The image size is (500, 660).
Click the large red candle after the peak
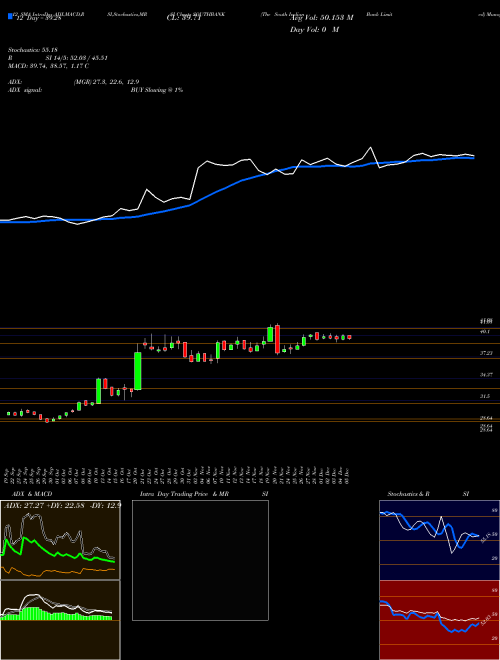coord(277,339)
